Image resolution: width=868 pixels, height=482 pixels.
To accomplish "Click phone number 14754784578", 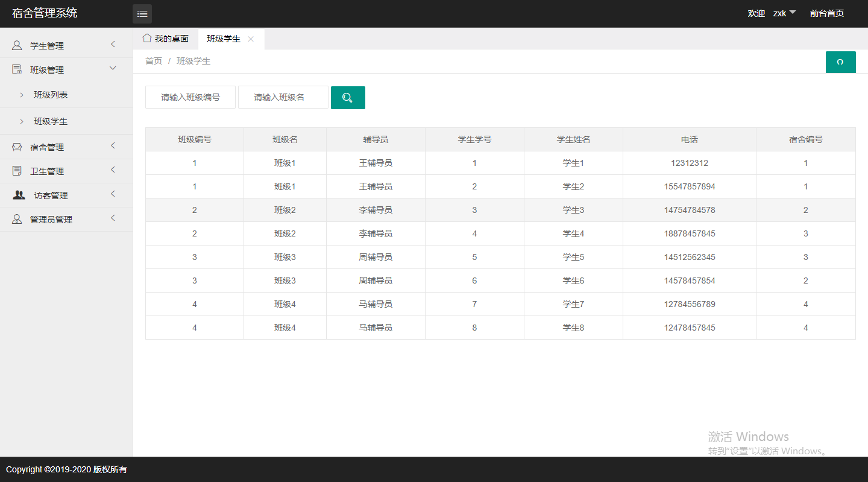I will tap(690, 210).
